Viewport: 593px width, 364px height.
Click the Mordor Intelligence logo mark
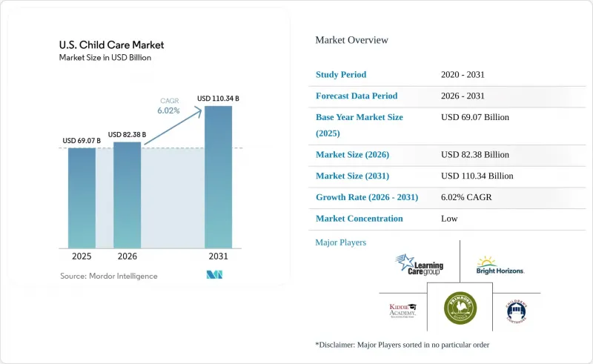[214, 275]
